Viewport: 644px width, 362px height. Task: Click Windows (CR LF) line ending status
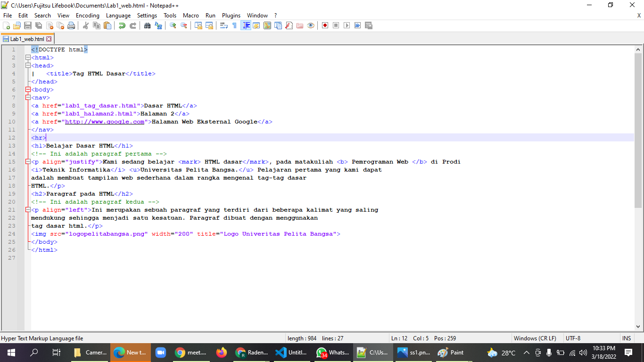[535, 338]
